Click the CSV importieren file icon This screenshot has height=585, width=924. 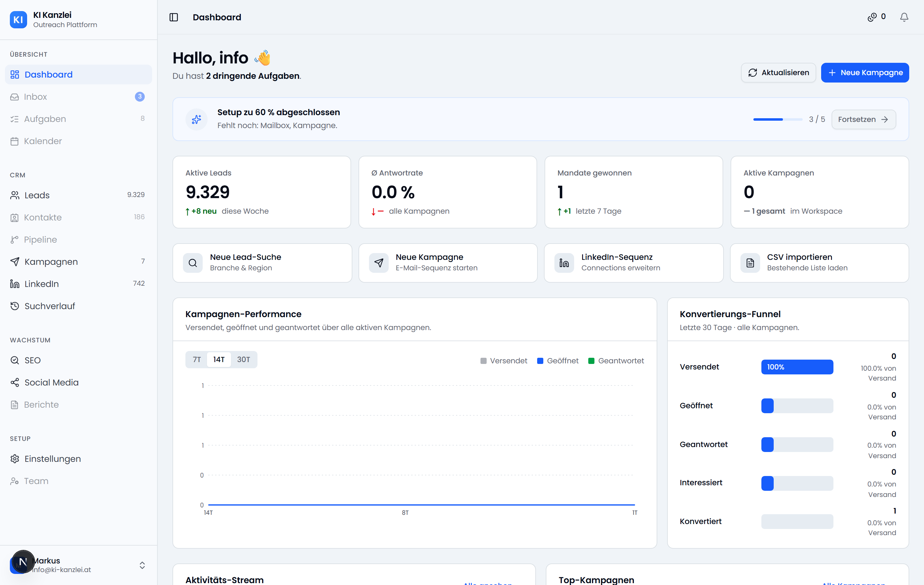pyautogui.click(x=750, y=263)
